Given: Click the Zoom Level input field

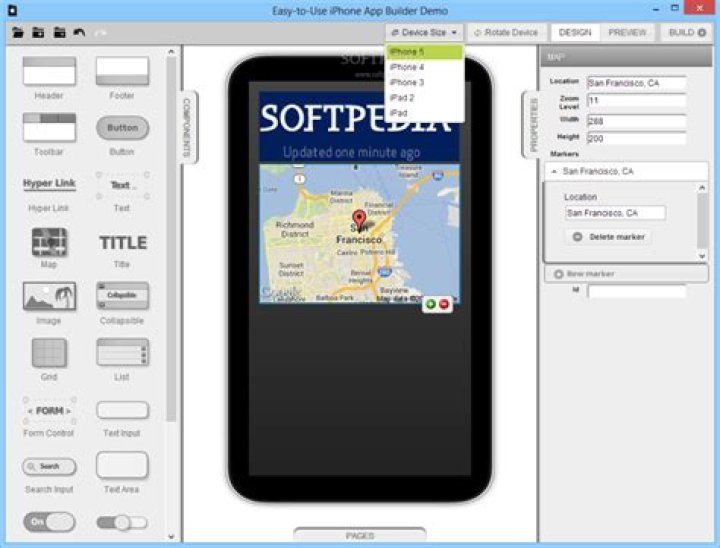Looking at the screenshot, I should [x=636, y=101].
